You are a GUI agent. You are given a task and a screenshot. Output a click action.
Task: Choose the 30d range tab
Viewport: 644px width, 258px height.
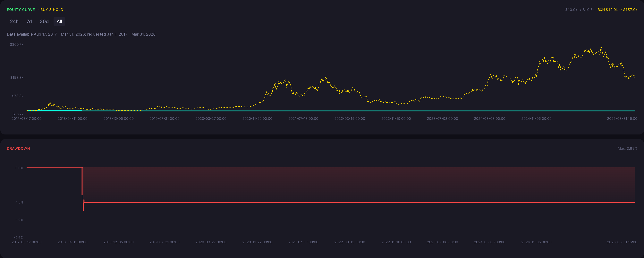point(44,21)
